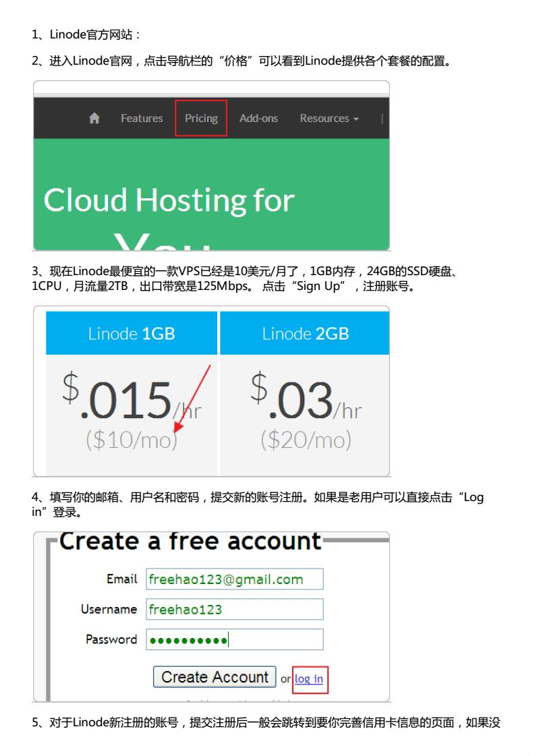
Task: Click the Password field label
Action: tap(111, 639)
